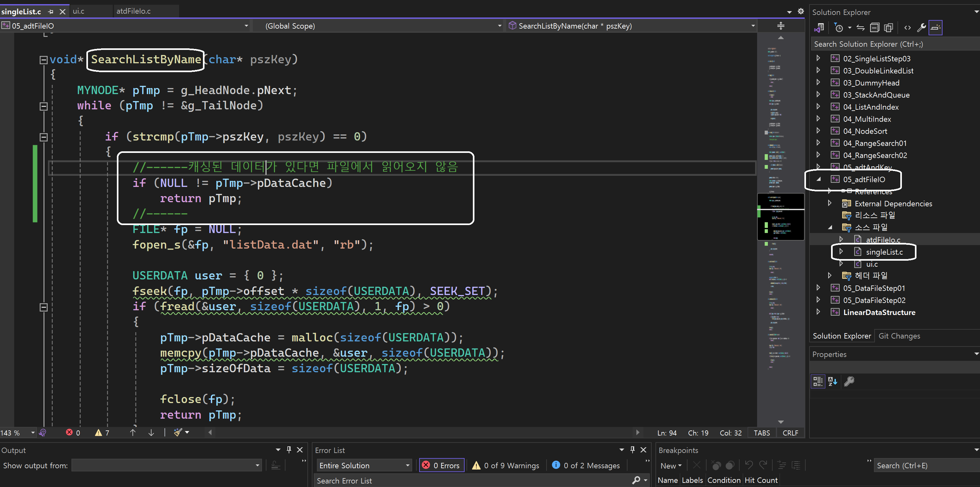Click the editor vertical scrollbar minimap thumb
Screen dimensions: 980x487
point(781,217)
